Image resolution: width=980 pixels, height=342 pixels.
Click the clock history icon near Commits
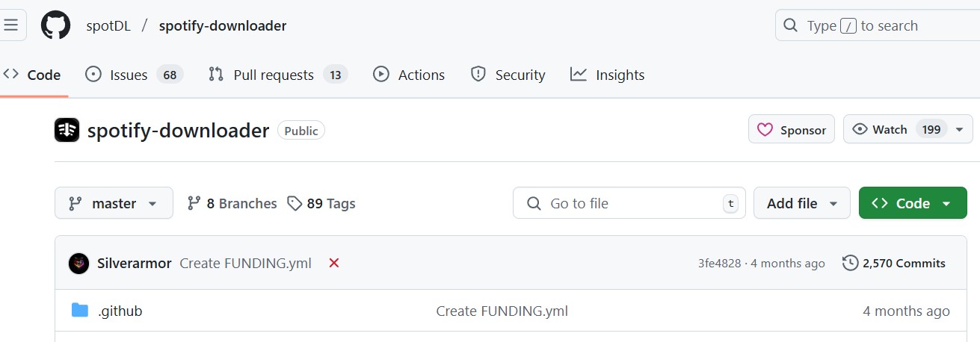pos(850,263)
